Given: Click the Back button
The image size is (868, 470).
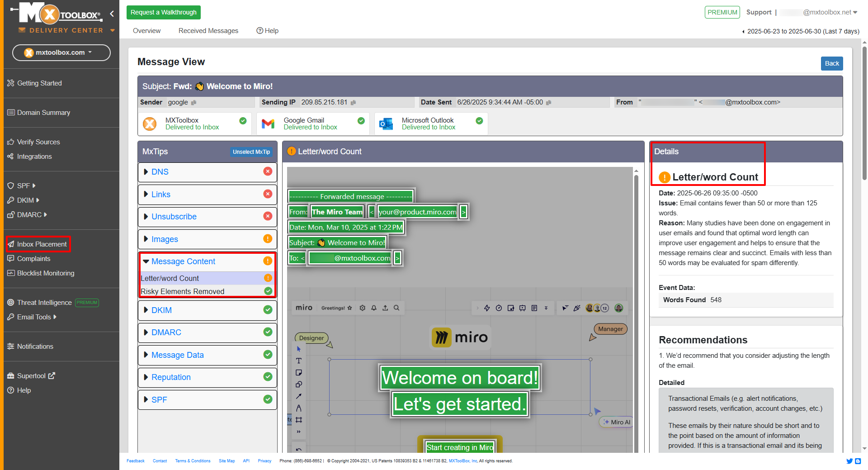Looking at the screenshot, I should (x=831, y=63).
